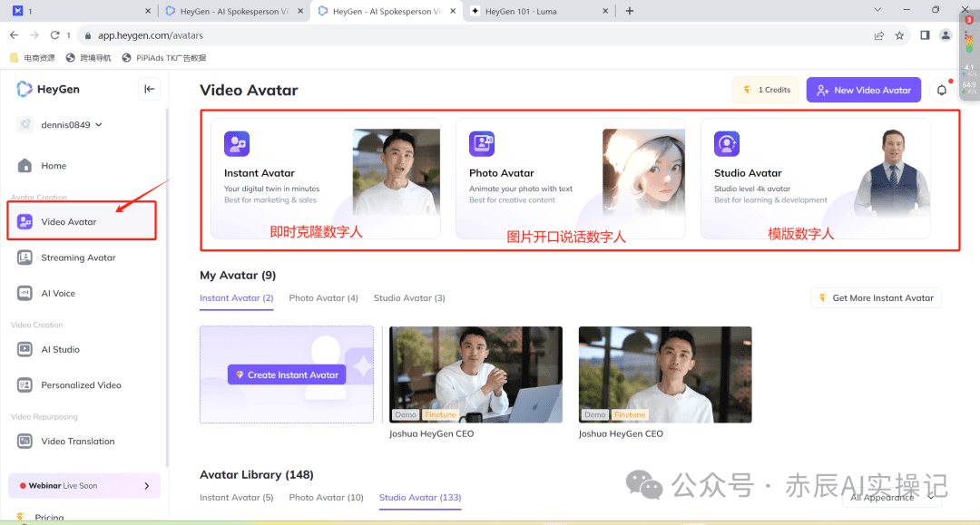
Task: Open the Studio Avatar (133) library tab
Action: 419,497
